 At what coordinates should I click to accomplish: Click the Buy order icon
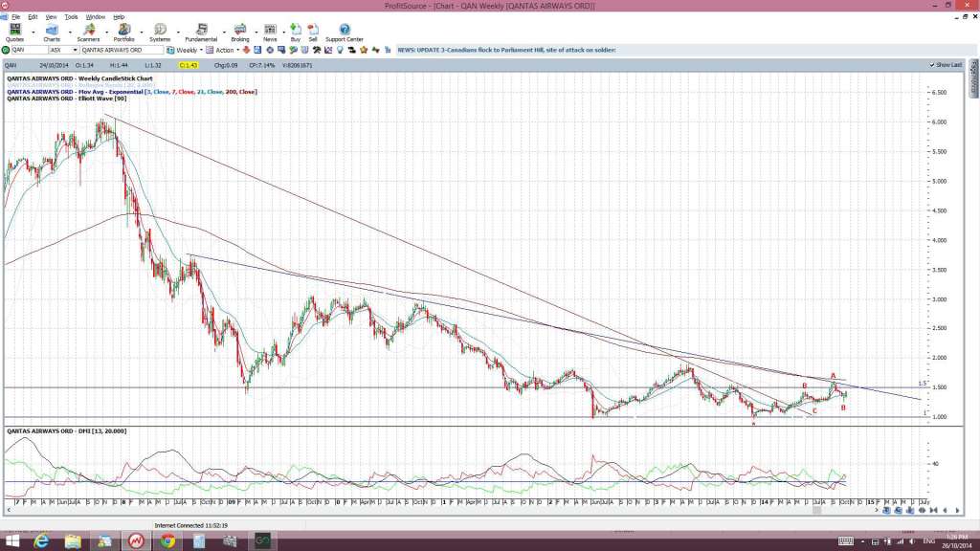click(x=296, y=33)
